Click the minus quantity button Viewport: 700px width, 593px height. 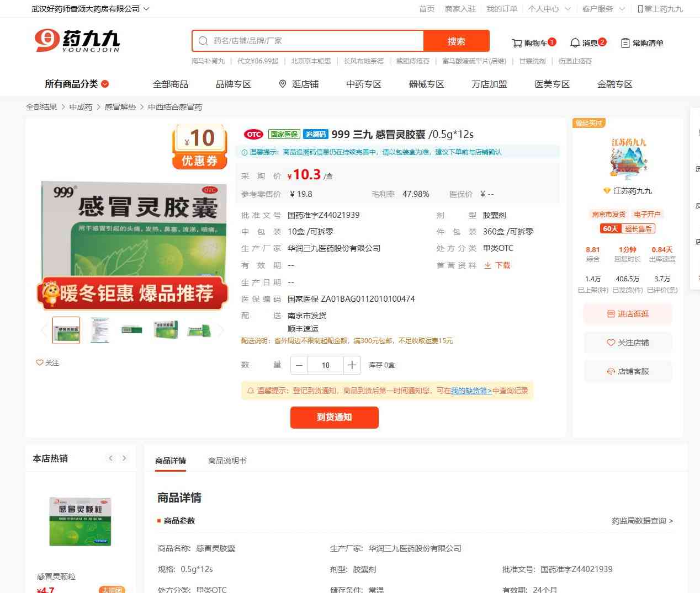click(x=299, y=365)
